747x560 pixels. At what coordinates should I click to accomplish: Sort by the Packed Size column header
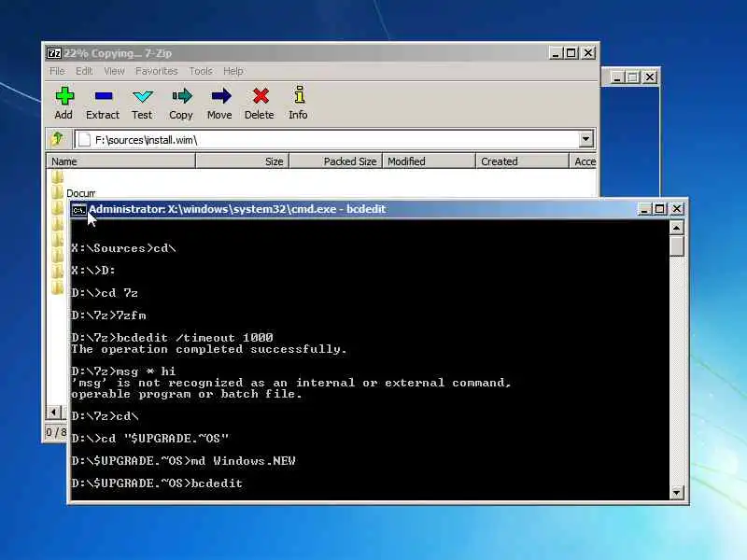pyautogui.click(x=336, y=161)
